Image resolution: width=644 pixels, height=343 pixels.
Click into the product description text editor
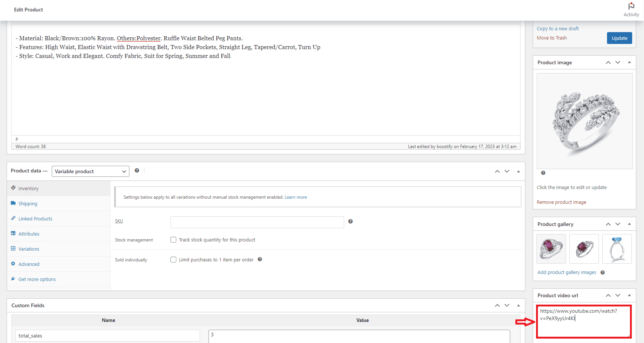click(x=266, y=79)
